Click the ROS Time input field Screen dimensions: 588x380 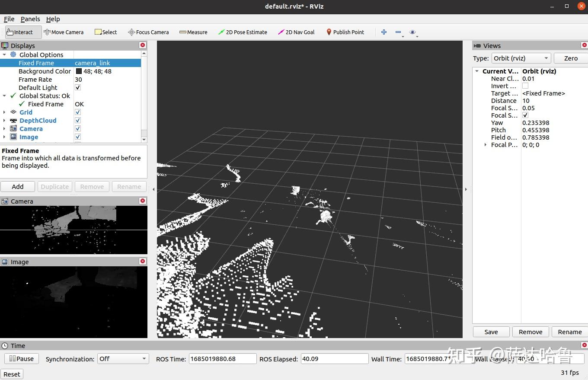coord(222,359)
